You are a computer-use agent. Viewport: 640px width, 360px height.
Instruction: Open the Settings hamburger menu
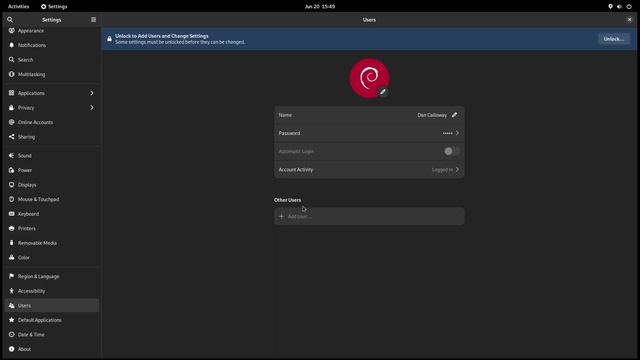tap(93, 20)
